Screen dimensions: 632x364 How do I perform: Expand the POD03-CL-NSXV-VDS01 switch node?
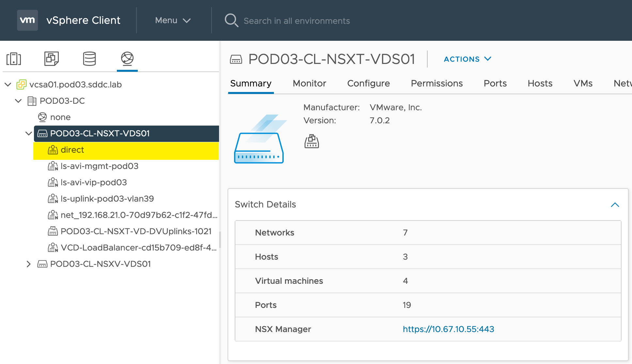29,264
